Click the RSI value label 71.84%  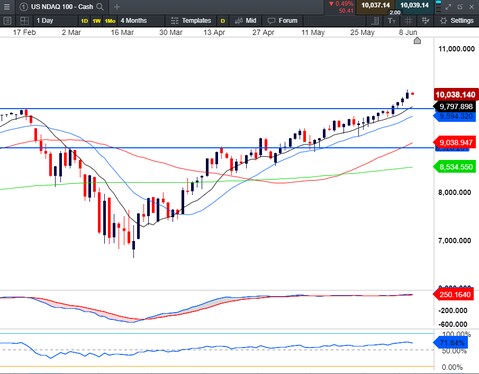pyautogui.click(x=451, y=343)
